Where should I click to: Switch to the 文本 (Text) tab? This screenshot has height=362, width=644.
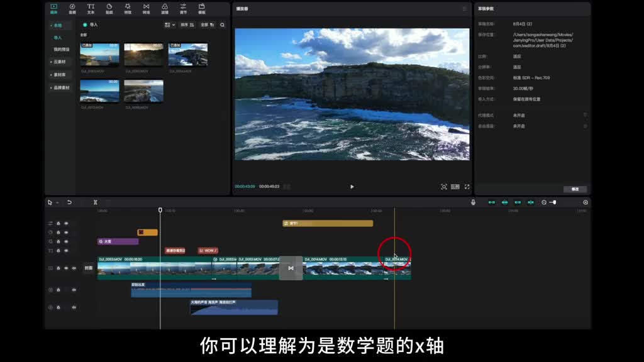tap(91, 9)
